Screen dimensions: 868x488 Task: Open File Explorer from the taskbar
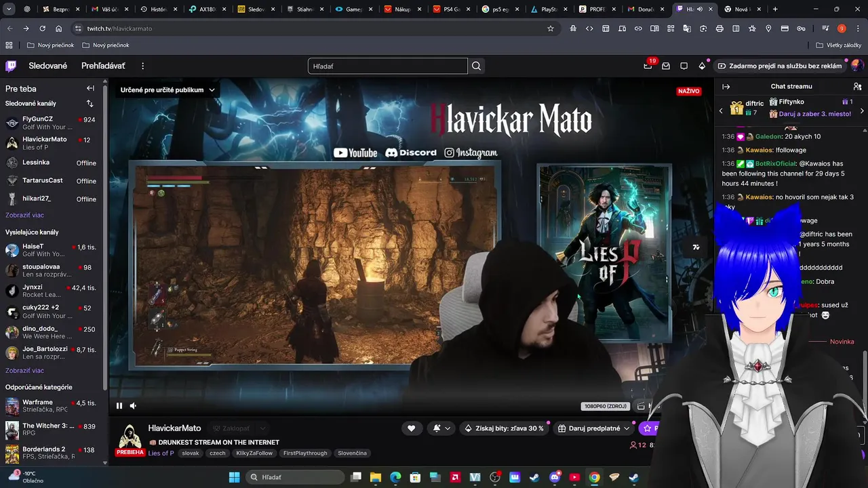[376, 477]
